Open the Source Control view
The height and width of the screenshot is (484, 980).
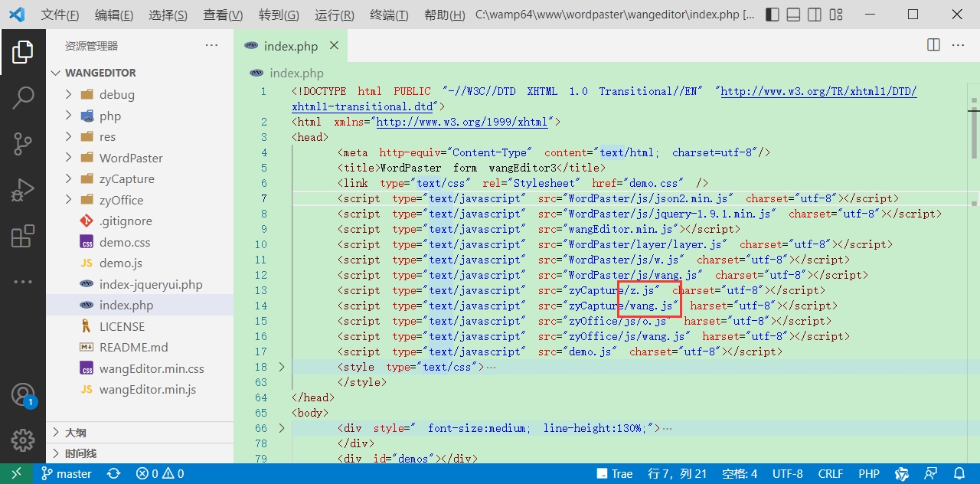pyautogui.click(x=22, y=143)
